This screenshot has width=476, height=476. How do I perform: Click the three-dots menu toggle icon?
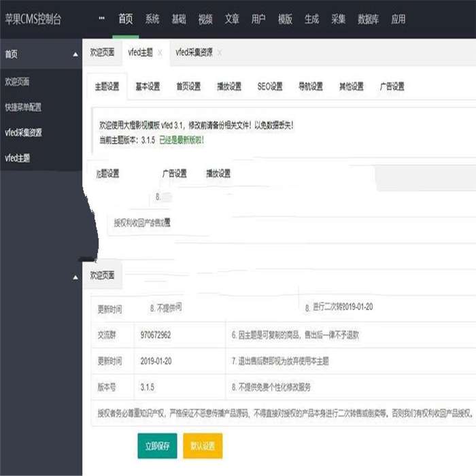tap(102, 18)
